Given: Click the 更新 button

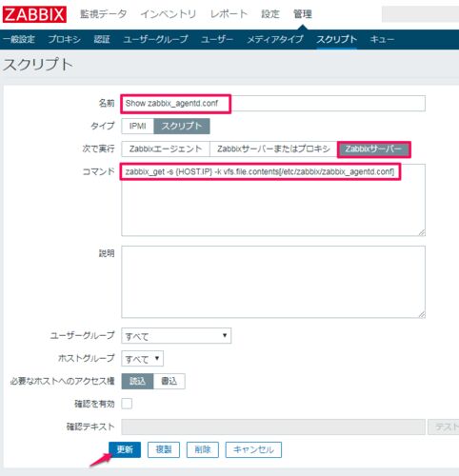Looking at the screenshot, I should tap(125, 449).
